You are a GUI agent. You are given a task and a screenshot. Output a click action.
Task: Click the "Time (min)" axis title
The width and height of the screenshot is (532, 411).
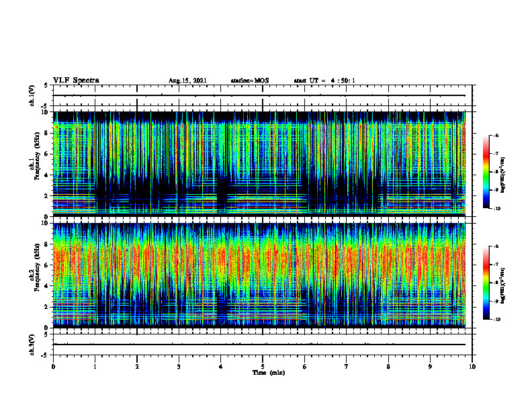(269, 373)
